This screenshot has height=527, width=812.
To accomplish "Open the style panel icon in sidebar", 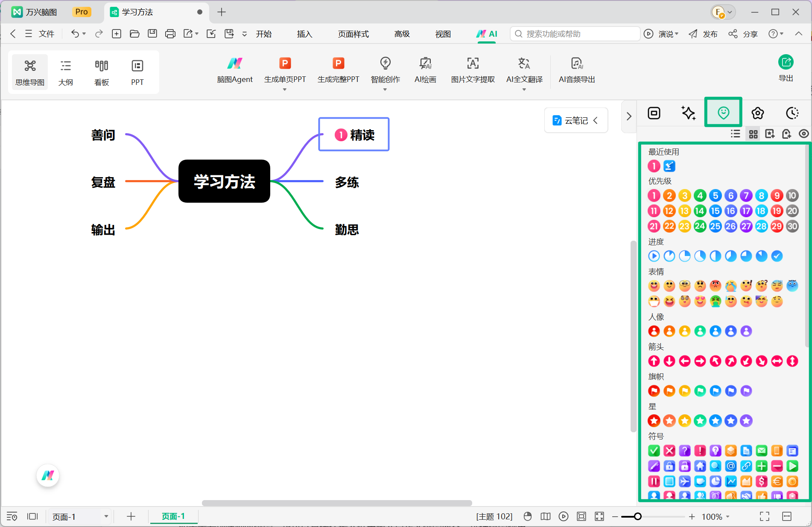I will [x=654, y=113].
